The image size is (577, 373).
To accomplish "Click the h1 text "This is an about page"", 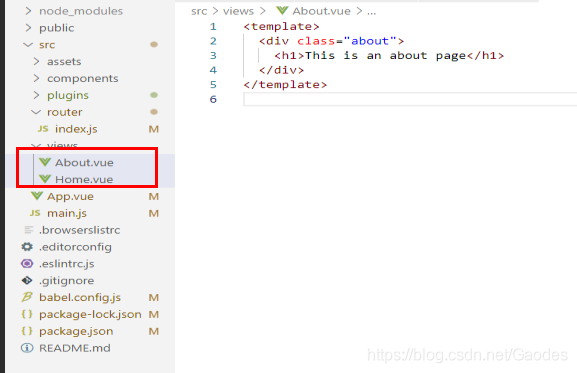I will (385, 56).
